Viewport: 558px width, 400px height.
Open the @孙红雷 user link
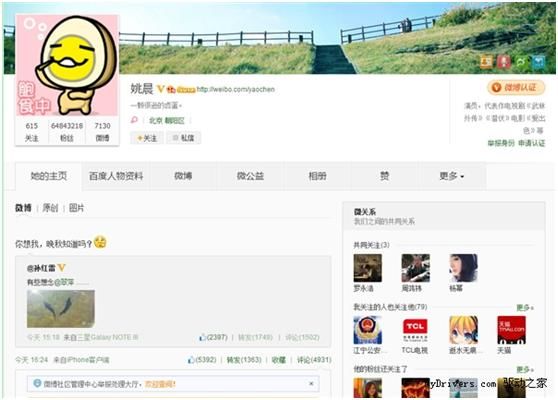pos(41,268)
